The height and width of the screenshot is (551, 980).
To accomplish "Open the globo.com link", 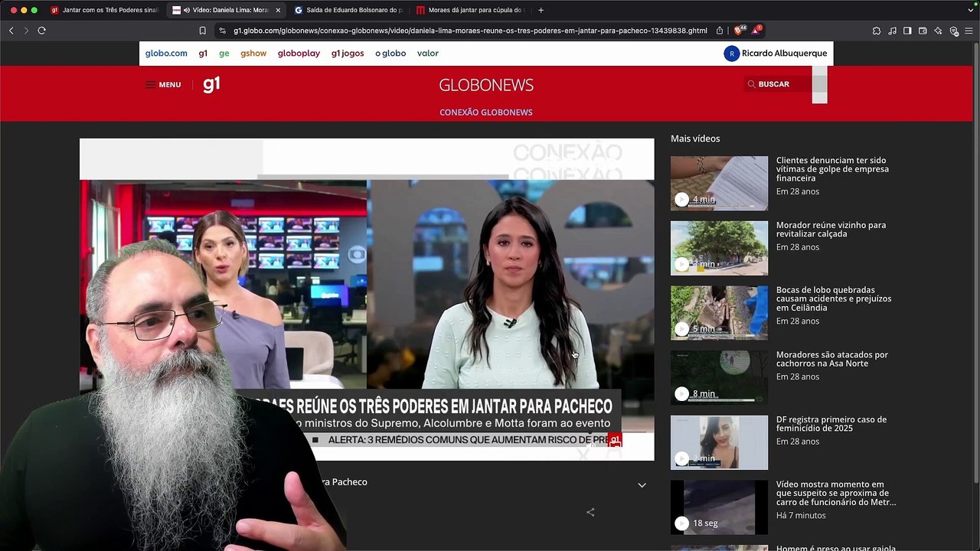I will [x=166, y=54].
